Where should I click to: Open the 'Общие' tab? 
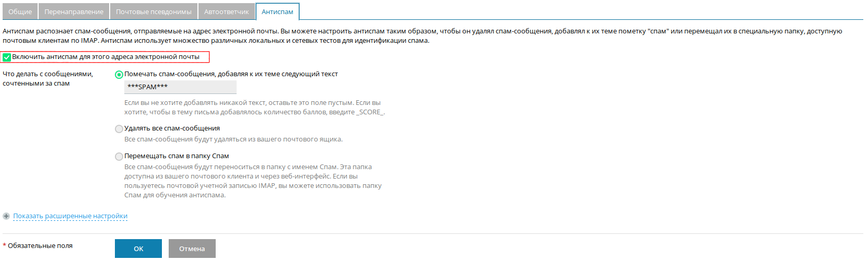(20, 11)
